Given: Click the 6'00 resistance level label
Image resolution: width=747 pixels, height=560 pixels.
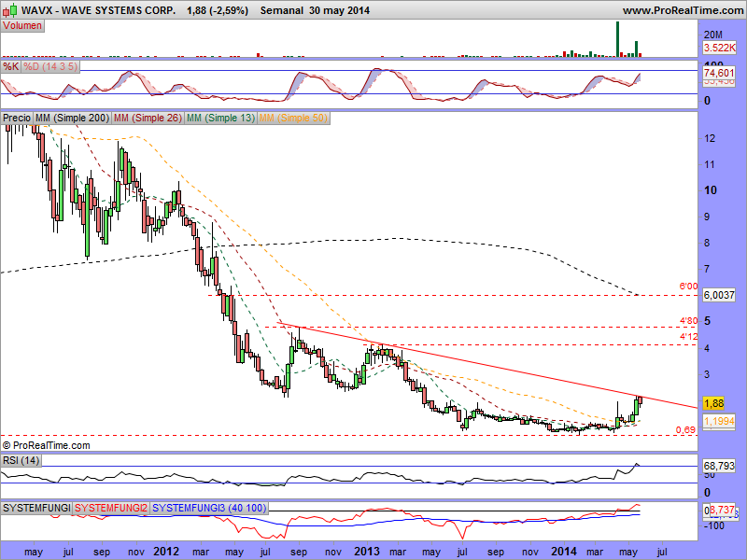Looking at the screenshot, I should tap(688, 287).
